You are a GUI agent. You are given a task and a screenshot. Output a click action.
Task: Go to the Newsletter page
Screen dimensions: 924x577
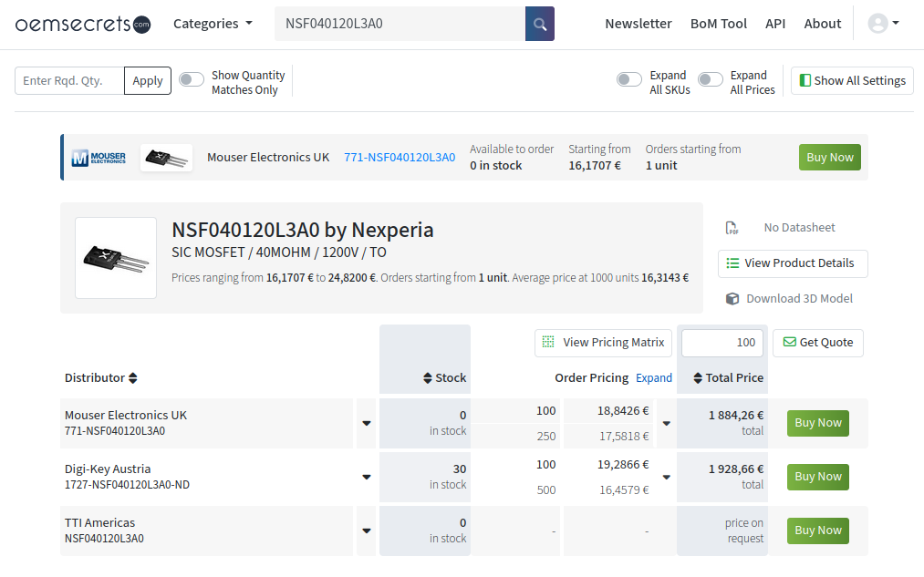(x=638, y=24)
